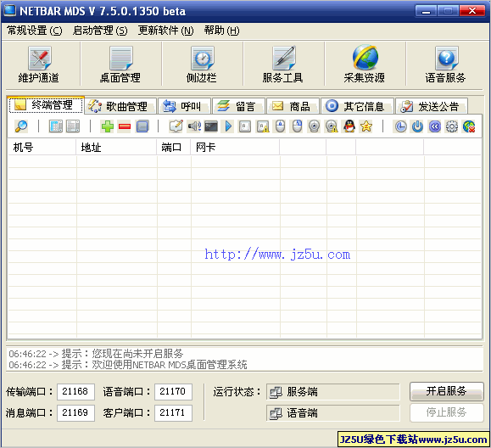
Task: Minimize the NETBAR MDS window
Action: 426,11
